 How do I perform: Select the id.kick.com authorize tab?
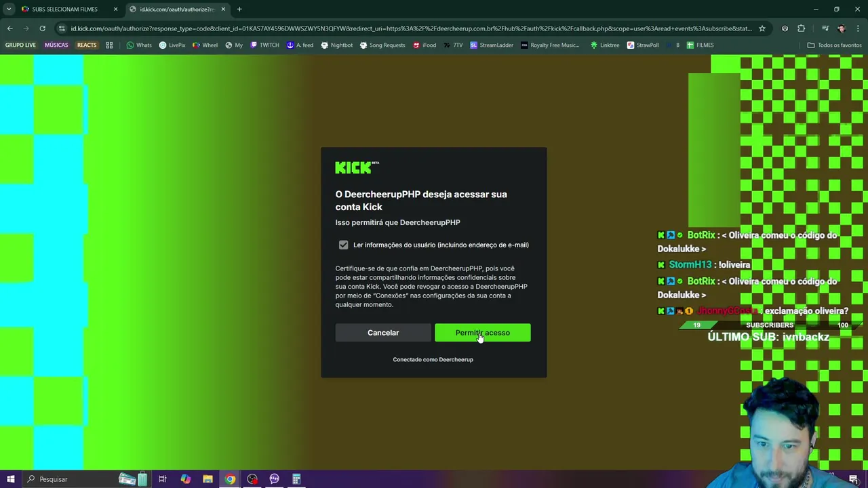(x=176, y=9)
